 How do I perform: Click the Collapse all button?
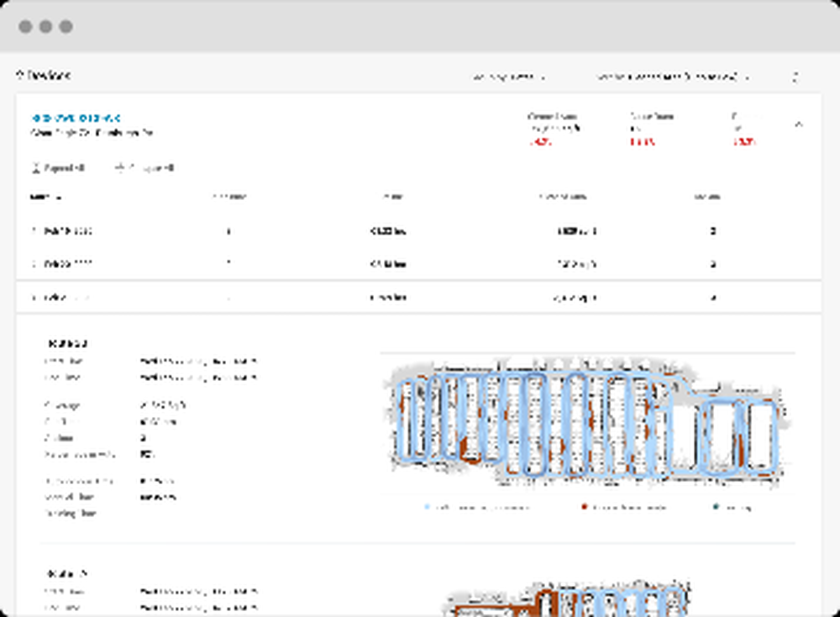(x=144, y=168)
